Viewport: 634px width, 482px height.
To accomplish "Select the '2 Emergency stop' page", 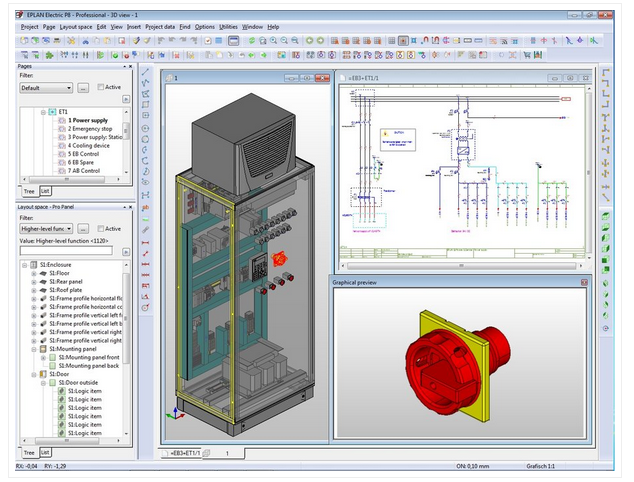I will [x=90, y=129].
